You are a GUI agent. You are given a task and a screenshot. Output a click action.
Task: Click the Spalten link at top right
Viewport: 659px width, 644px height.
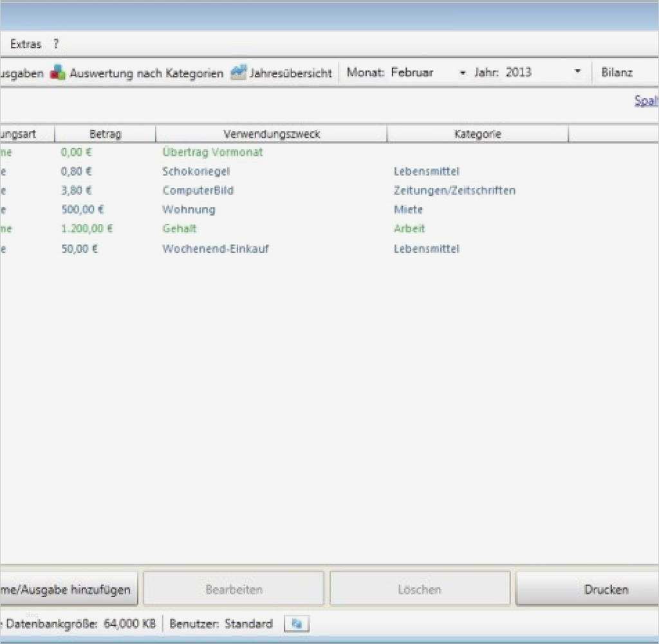646,100
